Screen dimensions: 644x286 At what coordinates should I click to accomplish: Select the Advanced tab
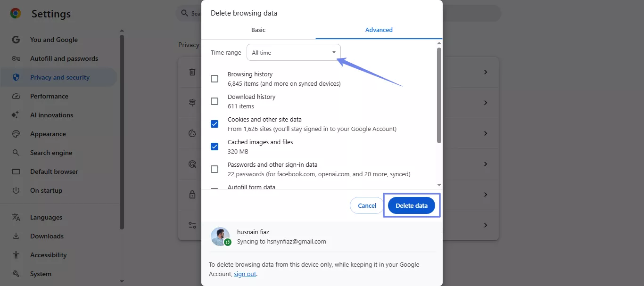point(379,30)
